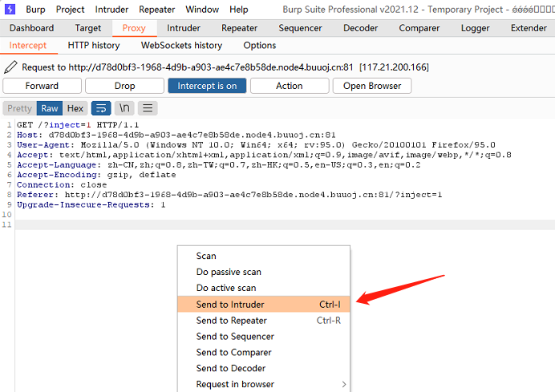Toggle Intercept is on button
This screenshot has width=555, height=392.
[x=207, y=86]
